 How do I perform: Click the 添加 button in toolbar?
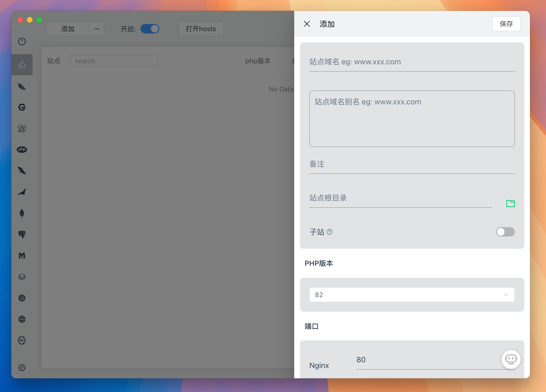coord(68,29)
